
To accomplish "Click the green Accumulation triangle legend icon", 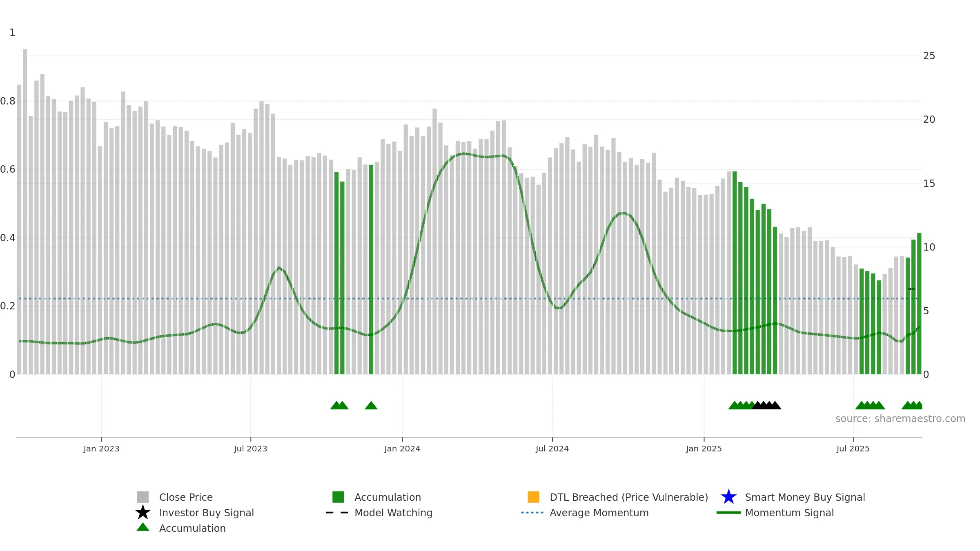I will [143, 527].
